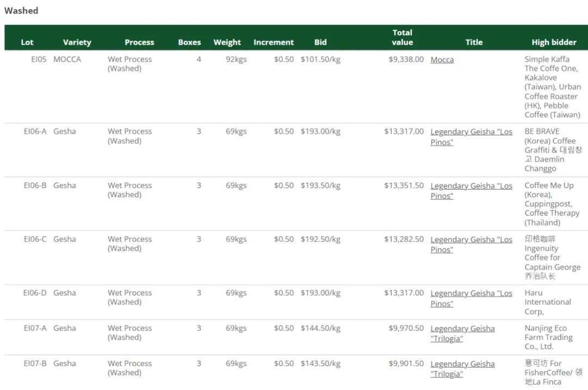Click the Coffee Me Up high bidder cell
Viewport: 588px width, 390px height.
(x=552, y=204)
